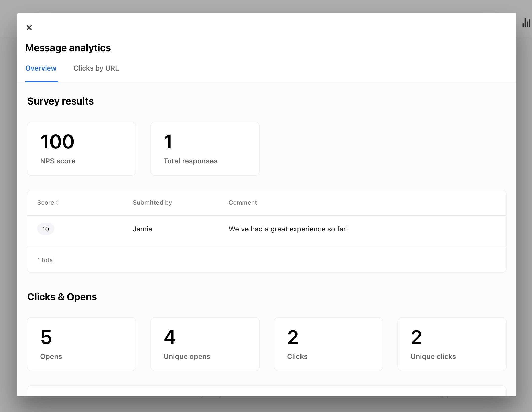Switch to the Overview tab
This screenshot has width=532, height=412.
click(x=41, y=68)
